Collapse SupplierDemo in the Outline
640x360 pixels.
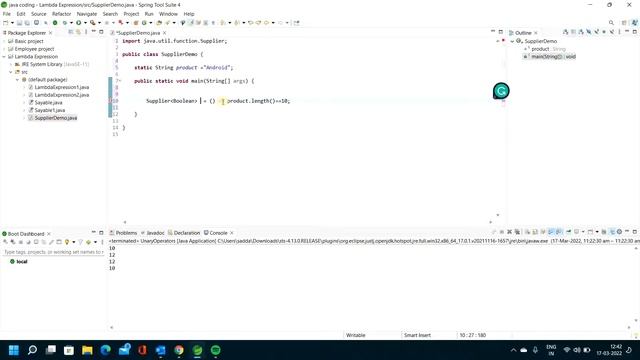point(512,41)
